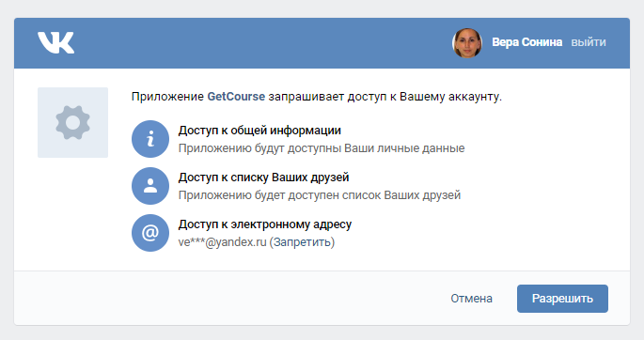Viewport: 644px width, 340px height.
Task: Click the email "@" icon
Action: pos(150,233)
